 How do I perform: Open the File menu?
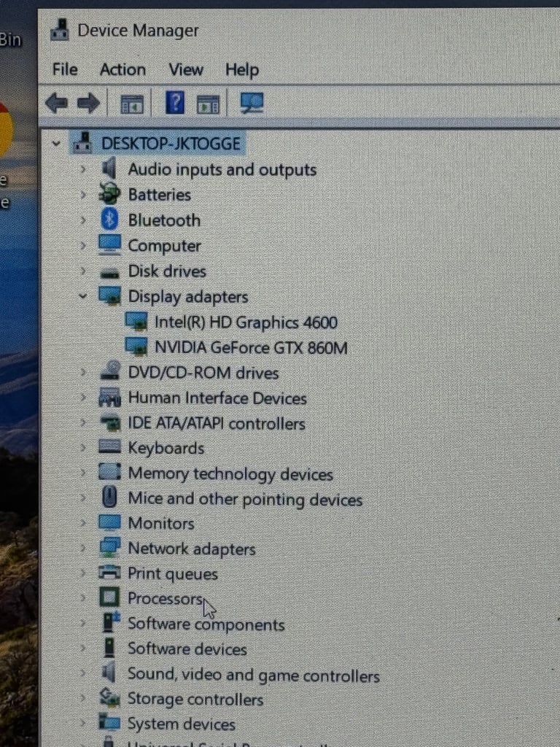pos(65,69)
